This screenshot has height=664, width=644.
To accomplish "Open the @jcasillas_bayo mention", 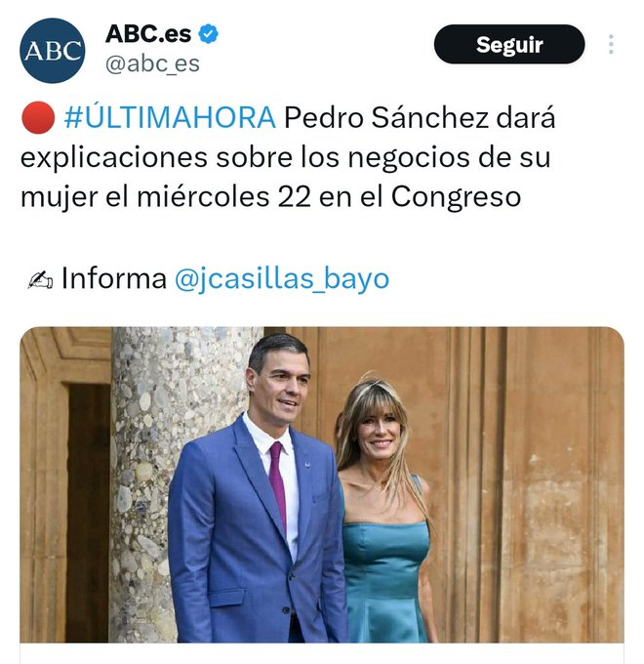I will (282, 278).
